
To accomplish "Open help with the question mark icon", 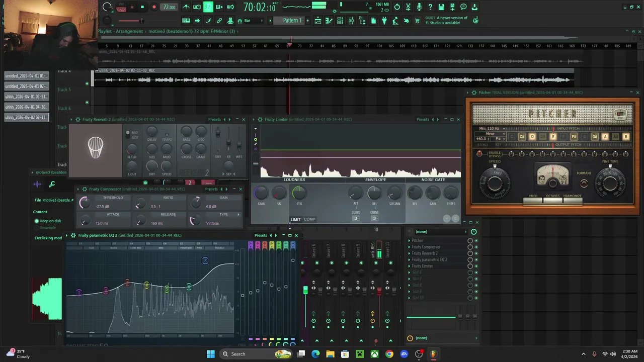I will (430, 7).
